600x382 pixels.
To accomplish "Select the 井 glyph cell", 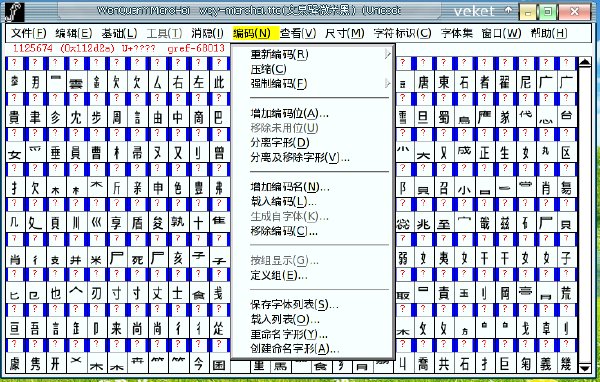I will pyautogui.click(x=75, y=258).
